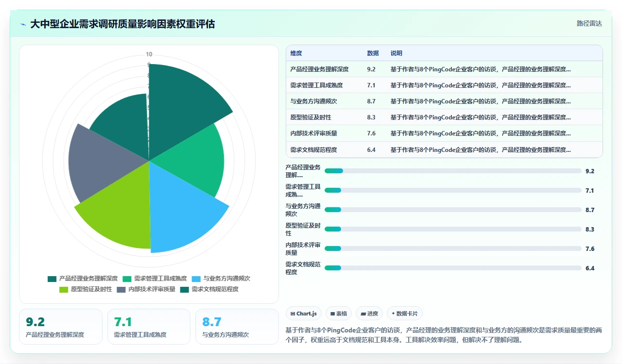Click 内部技术评审质量 legend swatch
This screenshot has height=364, width=622.
click(x=121, y=289)
